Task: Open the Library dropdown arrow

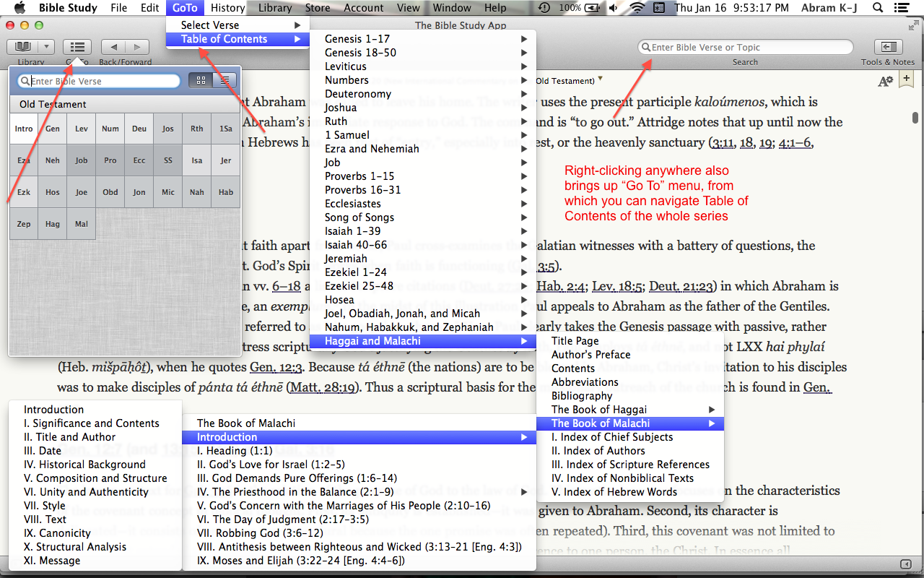Action: 46,47
